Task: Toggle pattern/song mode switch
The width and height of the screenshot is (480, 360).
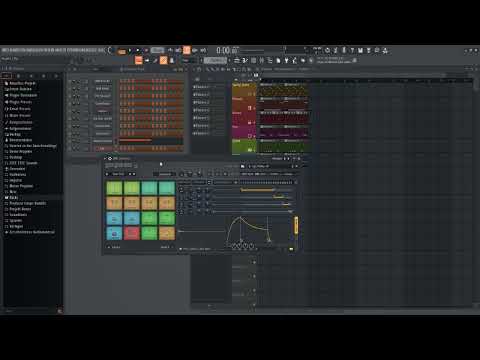Action: point(122,51)
